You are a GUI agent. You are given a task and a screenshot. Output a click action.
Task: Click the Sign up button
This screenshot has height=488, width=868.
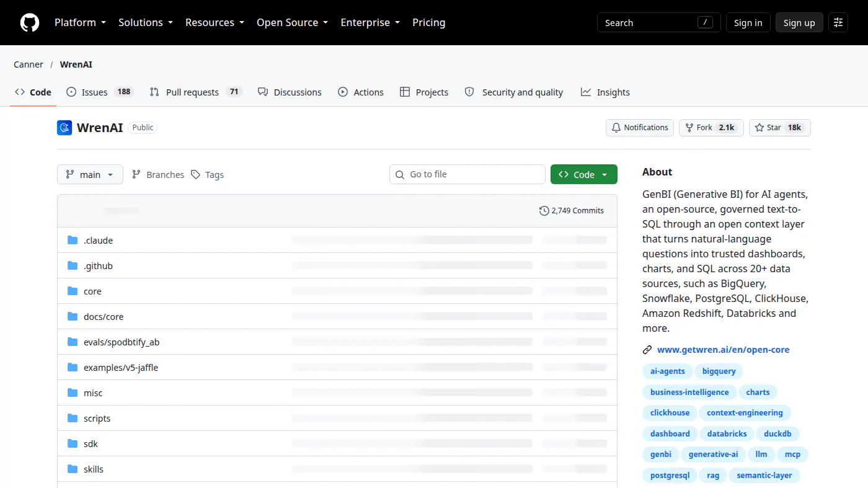[x=799, y=22]
